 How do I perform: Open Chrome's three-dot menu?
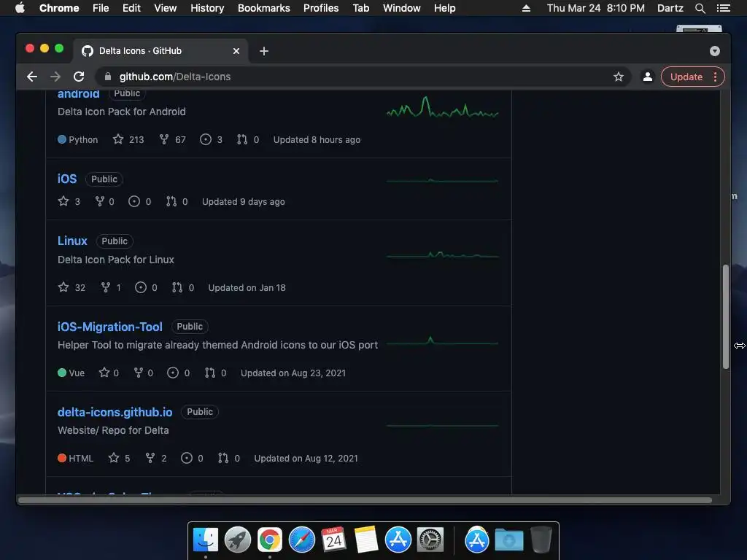coord(715,77)
